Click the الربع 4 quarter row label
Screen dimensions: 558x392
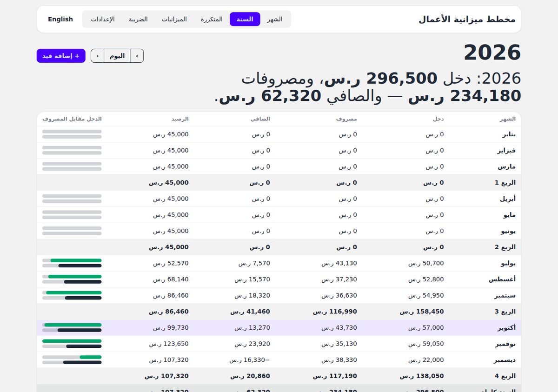pyautogui.click(x=505, y=376)
